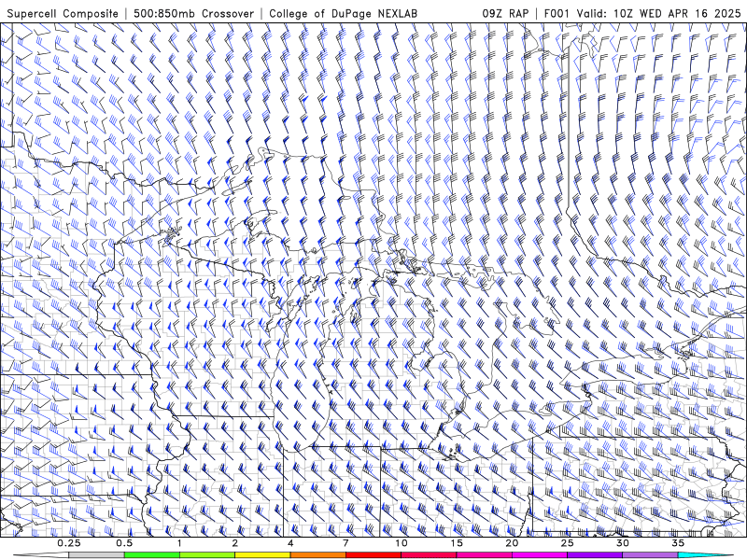Pick the gray segment of the color scale
The width and height of the screenshot is (747, 560).
click(x=96, y=555)
